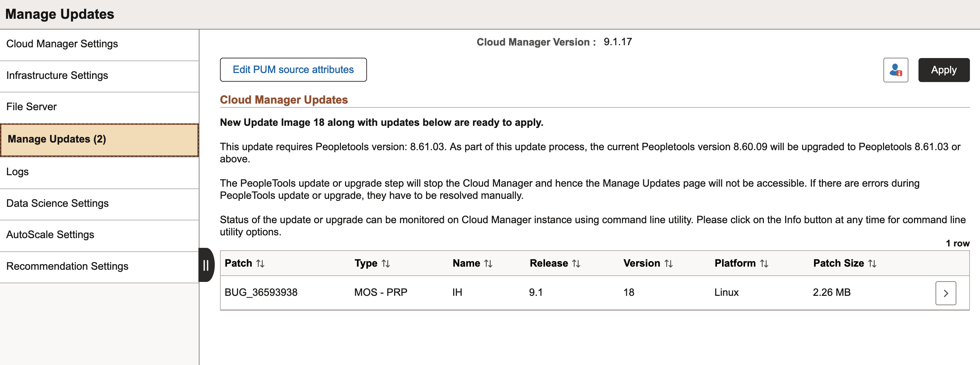Select AutoScale Settings
The width and height of the screenshot is (980, 365).
[x=50, y=234]
